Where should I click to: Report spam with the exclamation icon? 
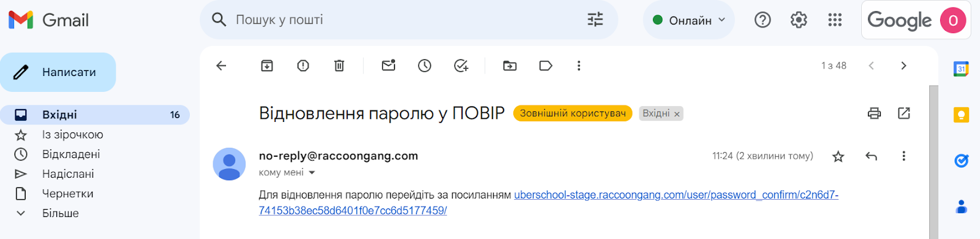pos(303,66)
